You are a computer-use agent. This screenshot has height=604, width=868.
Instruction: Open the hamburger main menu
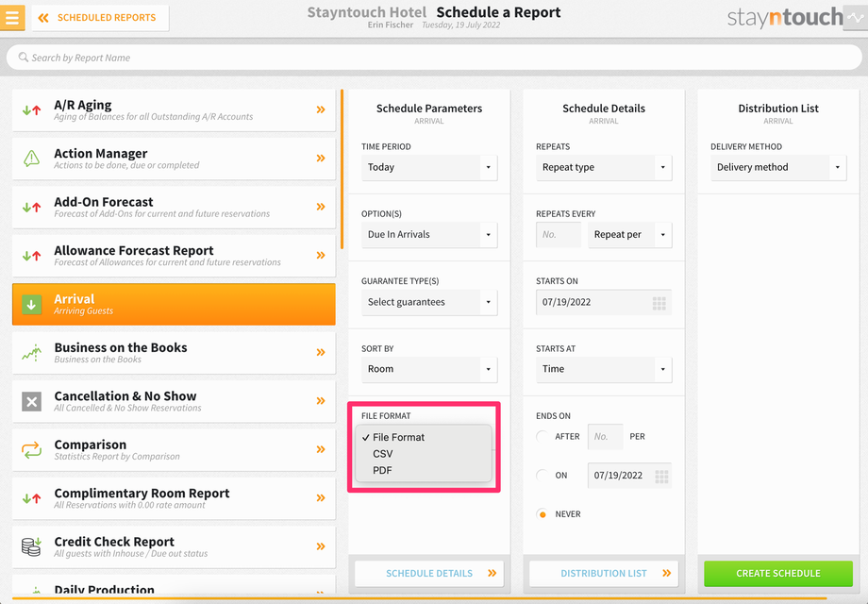coord(12,18)
